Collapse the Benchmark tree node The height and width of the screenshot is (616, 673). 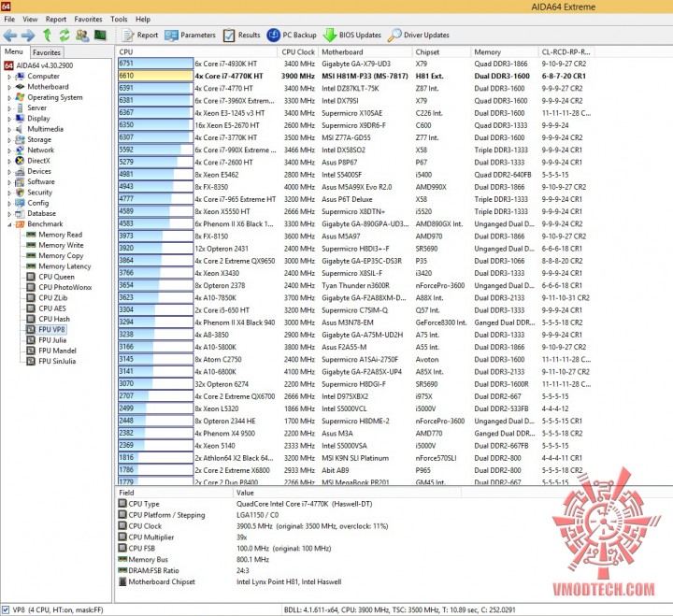point(9,224)
